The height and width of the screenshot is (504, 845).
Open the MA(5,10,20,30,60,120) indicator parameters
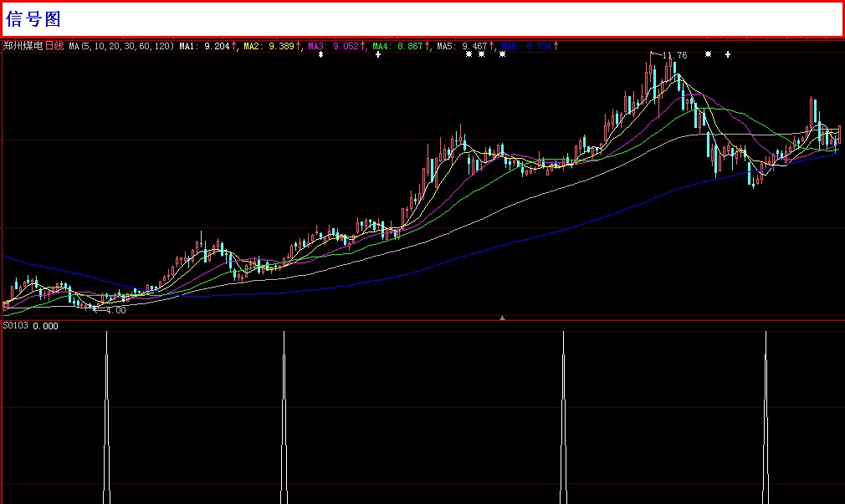pos(122,46)
